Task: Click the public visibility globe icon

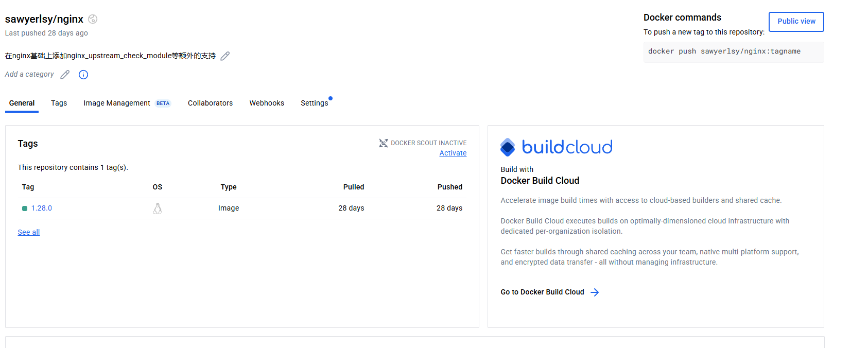Action: coord(93,19)
